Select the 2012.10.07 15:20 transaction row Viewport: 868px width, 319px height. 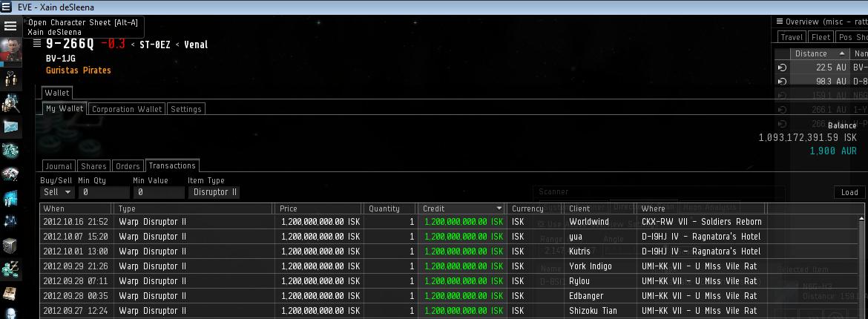[x=448, y=237]
